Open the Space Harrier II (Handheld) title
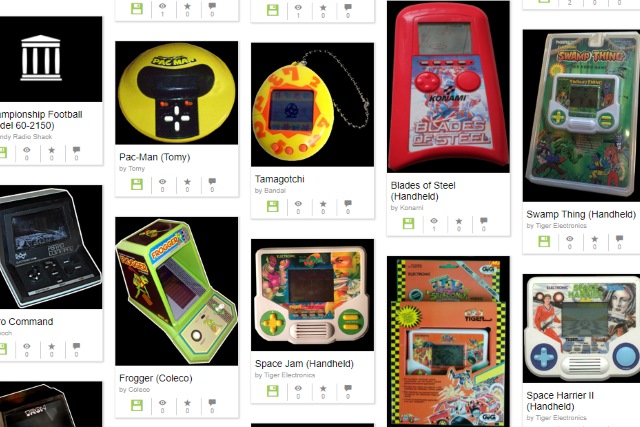Screen dimensions: 640x427 tap(560, 400)
